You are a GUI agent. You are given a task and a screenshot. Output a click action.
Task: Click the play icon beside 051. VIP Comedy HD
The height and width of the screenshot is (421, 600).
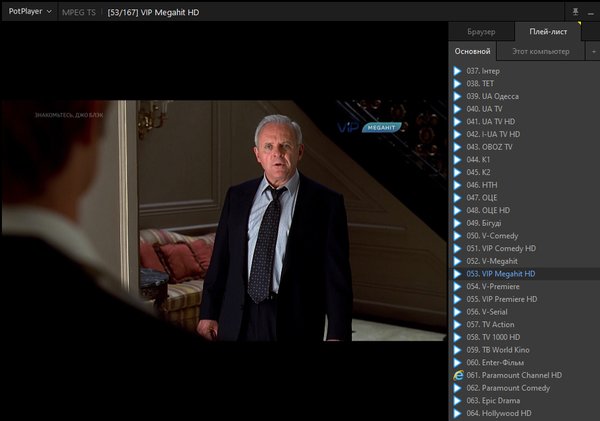(457, 248)
